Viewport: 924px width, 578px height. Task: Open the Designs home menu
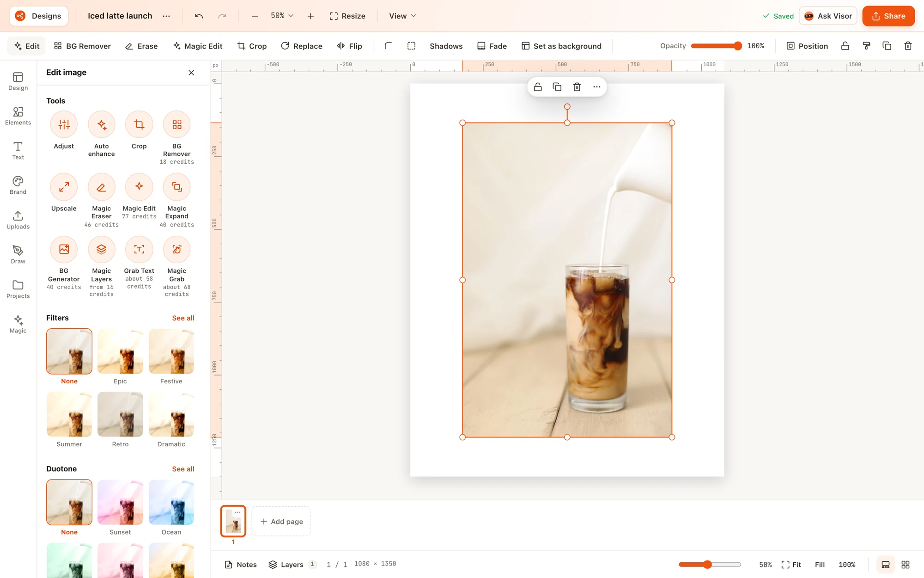[x=39, y=16]
